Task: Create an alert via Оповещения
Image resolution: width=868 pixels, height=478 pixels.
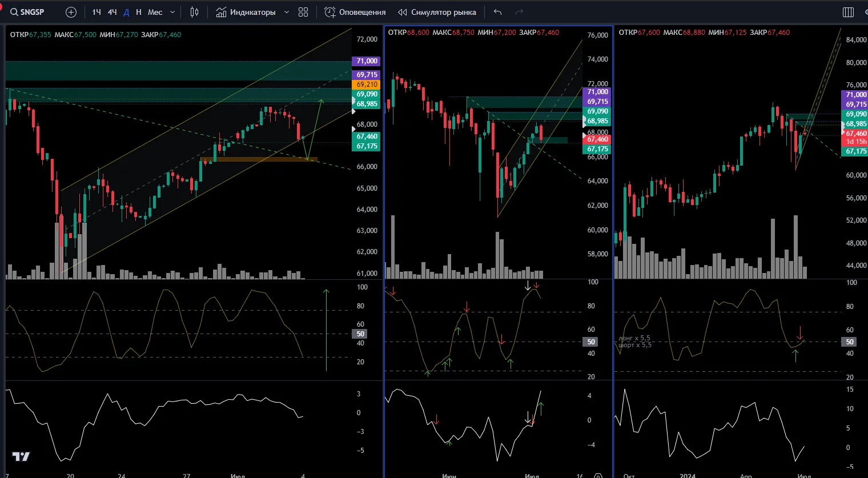Action: (355, 12)
